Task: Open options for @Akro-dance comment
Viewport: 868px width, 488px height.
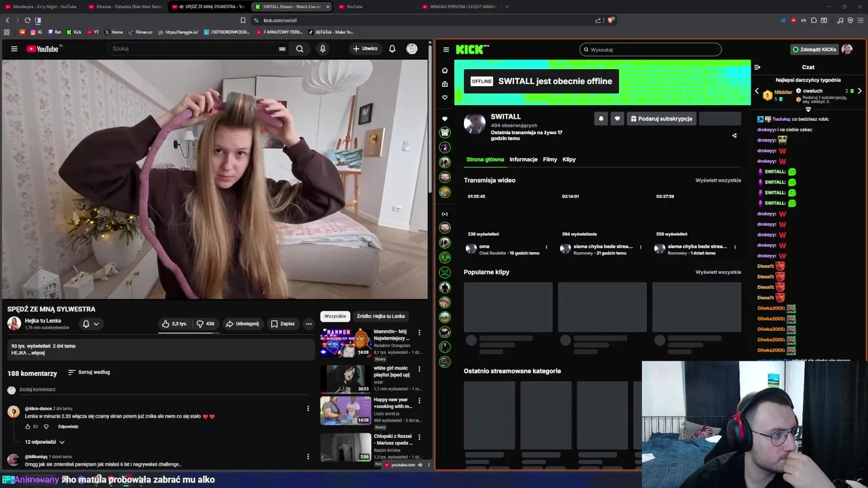Action: 308,409
